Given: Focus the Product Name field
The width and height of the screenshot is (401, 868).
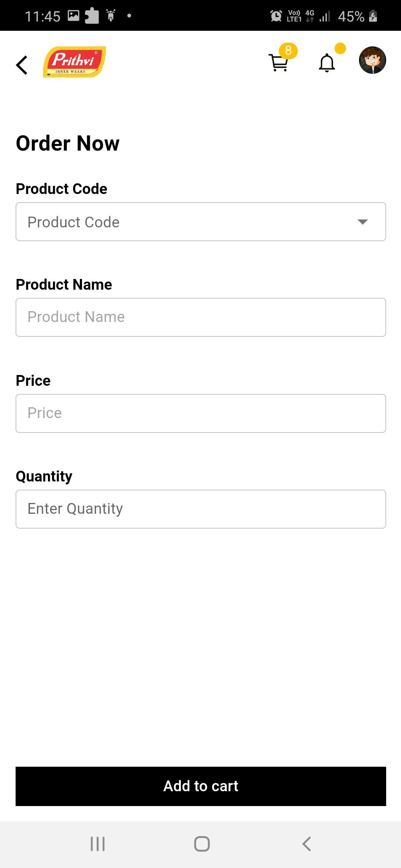Looking at the screenshot, I should [201, 318].
